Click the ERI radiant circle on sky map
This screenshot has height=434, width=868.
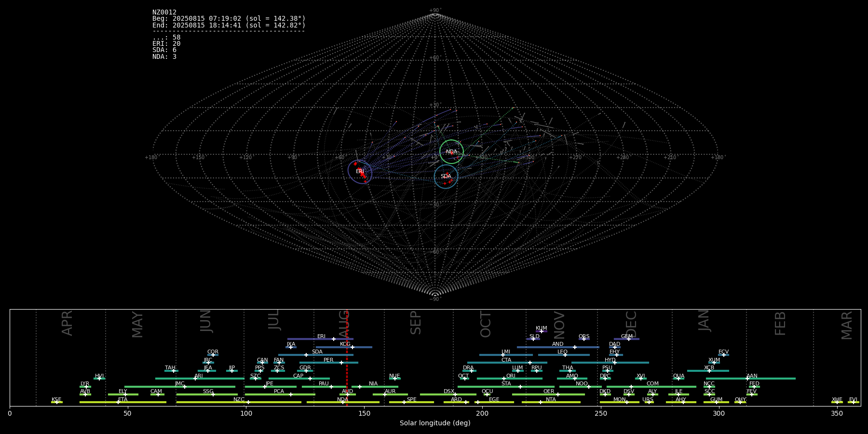click(x=360, y=172)
